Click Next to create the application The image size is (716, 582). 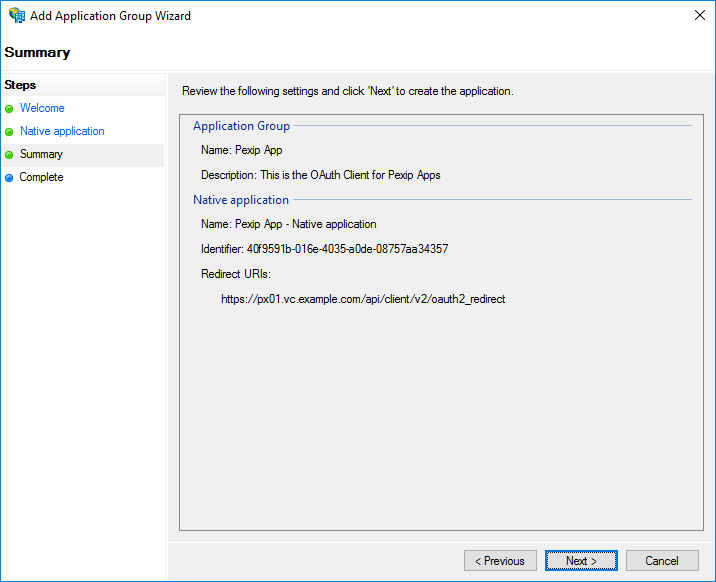click(x=581, y=561)
